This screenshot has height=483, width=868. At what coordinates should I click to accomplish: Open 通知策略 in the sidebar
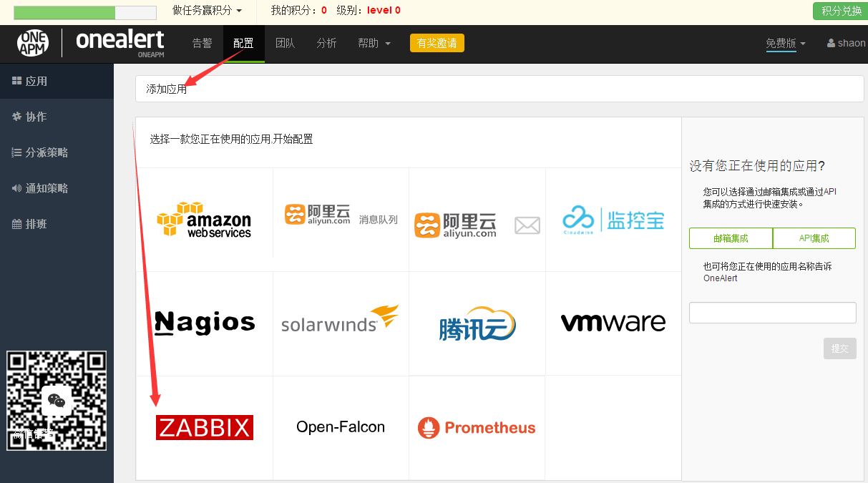tap(57, 188)
